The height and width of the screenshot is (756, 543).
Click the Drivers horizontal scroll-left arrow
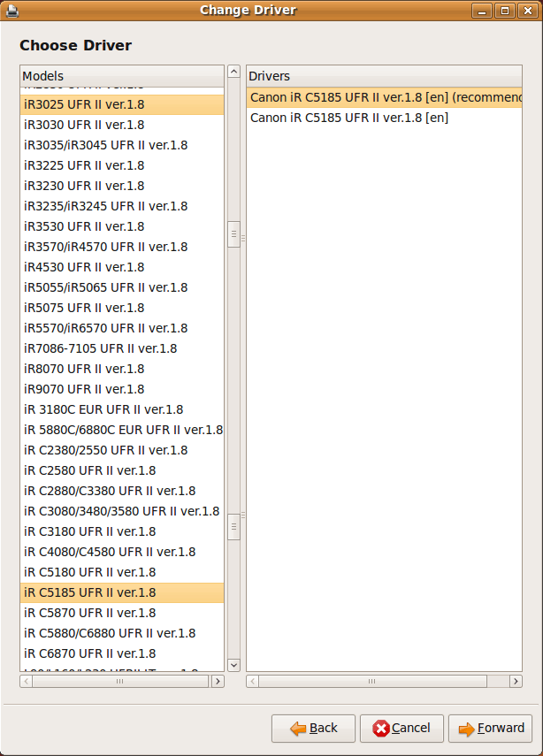pyautogui.click(x=252, y=681)
